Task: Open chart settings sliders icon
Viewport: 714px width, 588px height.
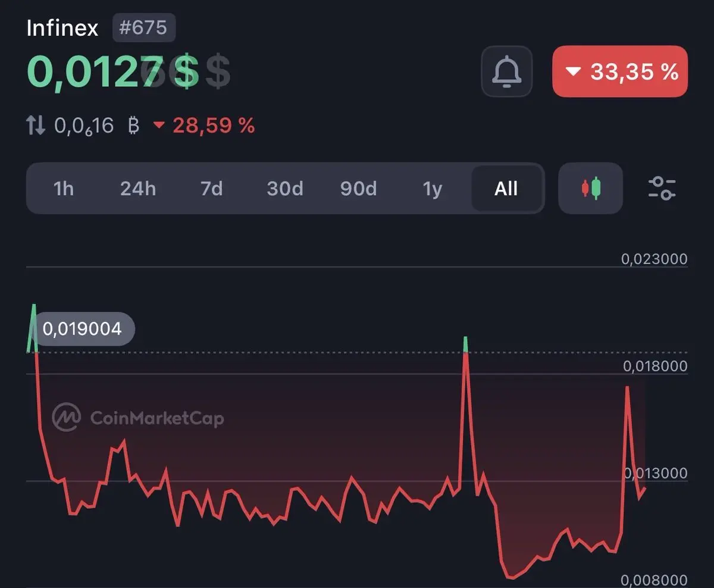Action: (662, 188)
